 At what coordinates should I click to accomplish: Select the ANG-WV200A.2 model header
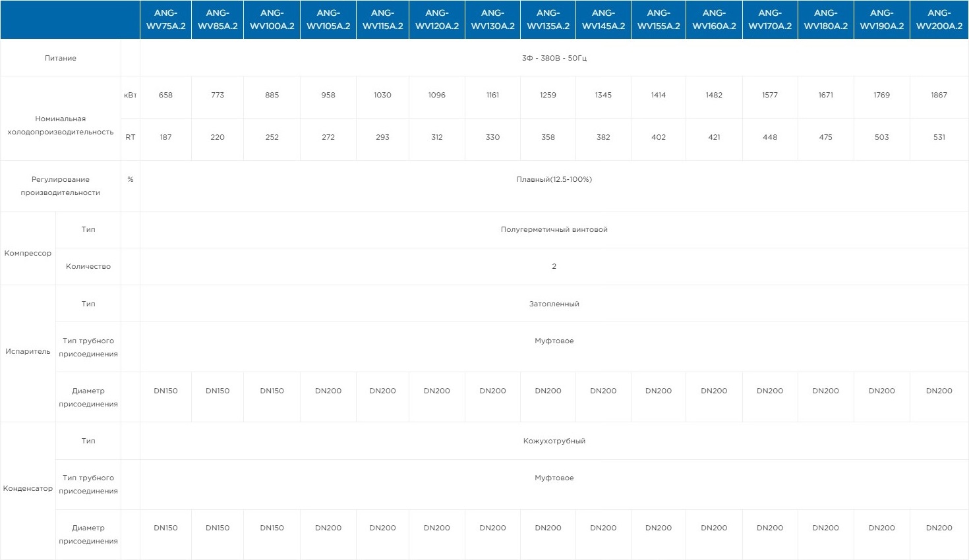coord(939,20)
